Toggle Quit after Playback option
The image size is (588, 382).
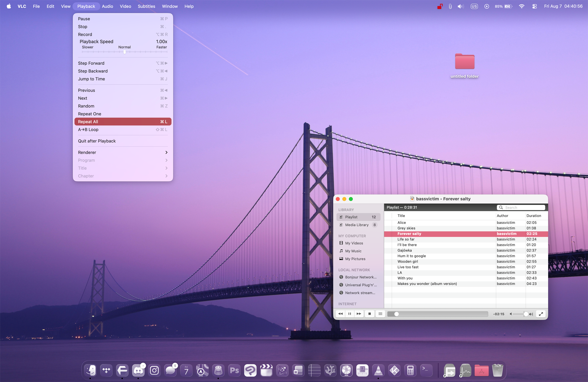tap(123, 141)
